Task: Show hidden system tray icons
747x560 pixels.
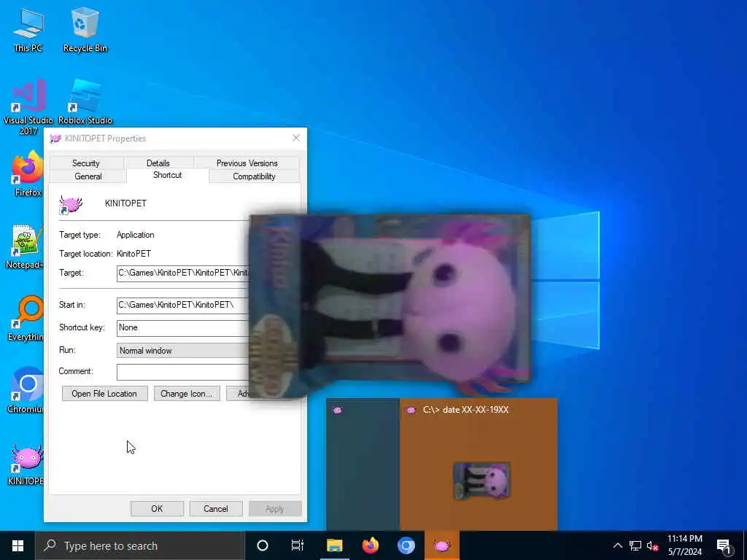Action: pos(617,545)
